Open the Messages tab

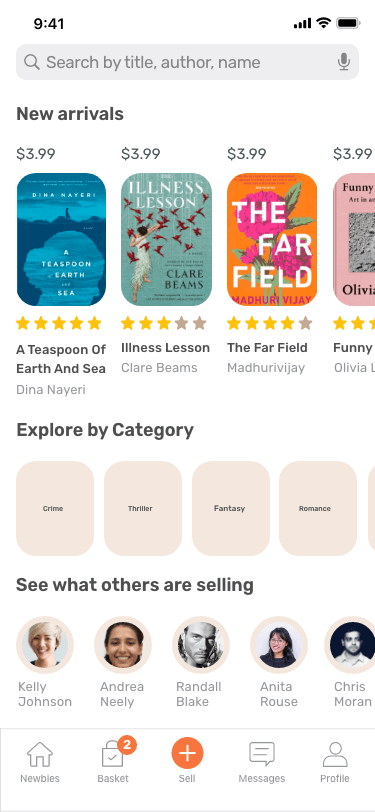tap(262, 762)
